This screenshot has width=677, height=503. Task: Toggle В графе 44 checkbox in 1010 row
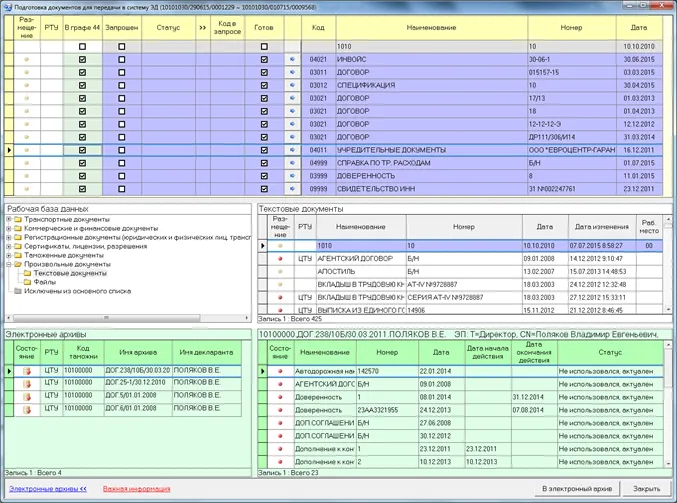pyautogui.click(x=82, y=47)
